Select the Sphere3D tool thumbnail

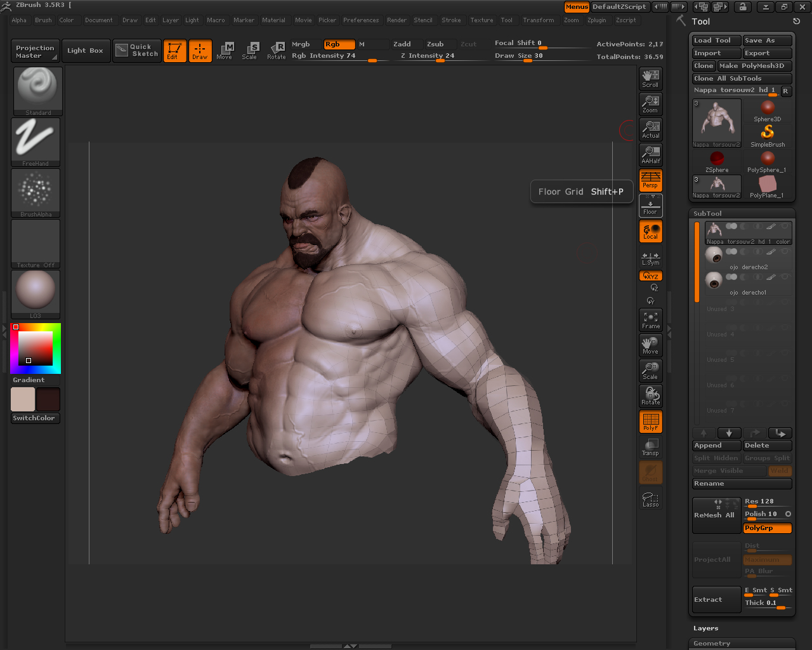pos(768,110)
